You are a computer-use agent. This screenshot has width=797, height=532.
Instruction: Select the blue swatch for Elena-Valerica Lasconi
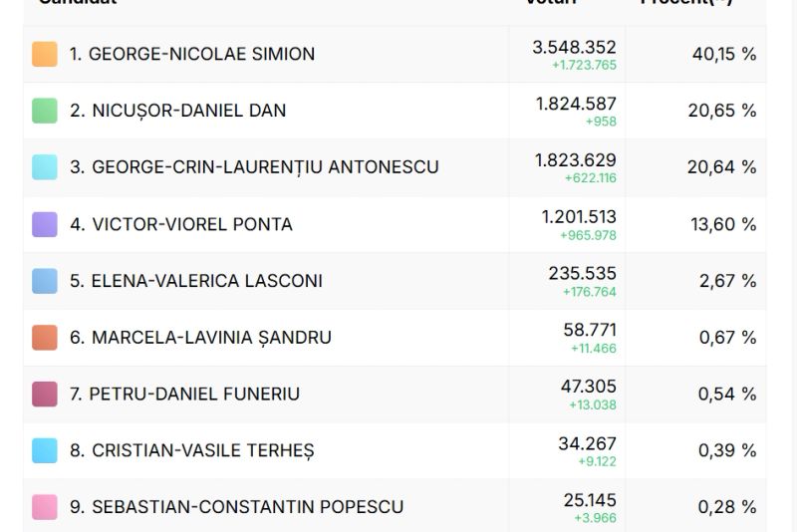pyautogui.click(x=45, y=281)
